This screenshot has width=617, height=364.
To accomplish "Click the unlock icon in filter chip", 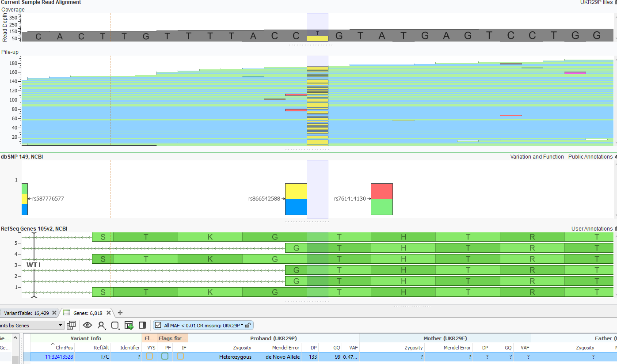I will coord(248,326).
